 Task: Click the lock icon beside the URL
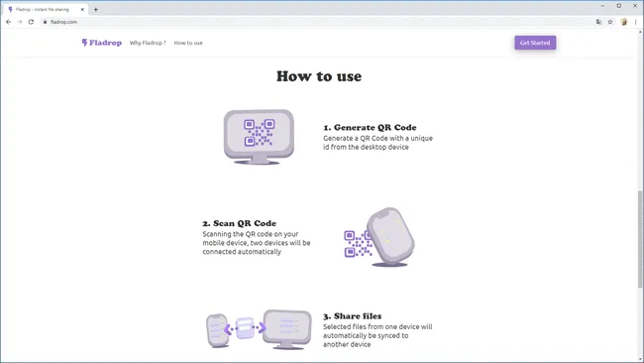tap(45, 22)
